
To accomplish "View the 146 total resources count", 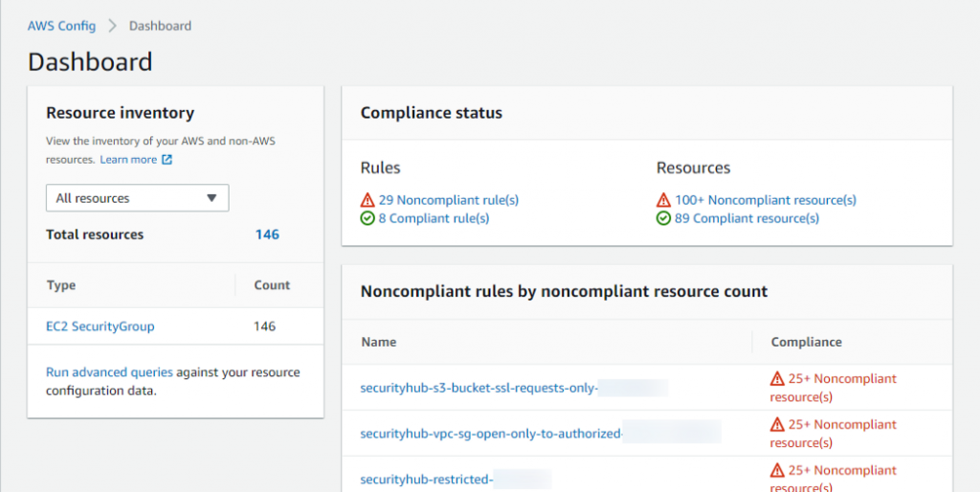I will (x=267, y=235).
